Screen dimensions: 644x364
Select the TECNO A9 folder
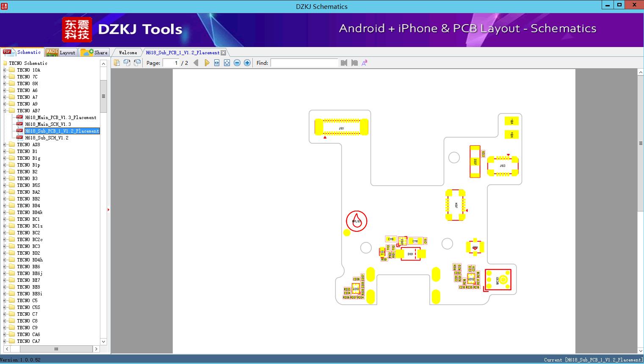[x=27, y=104]
